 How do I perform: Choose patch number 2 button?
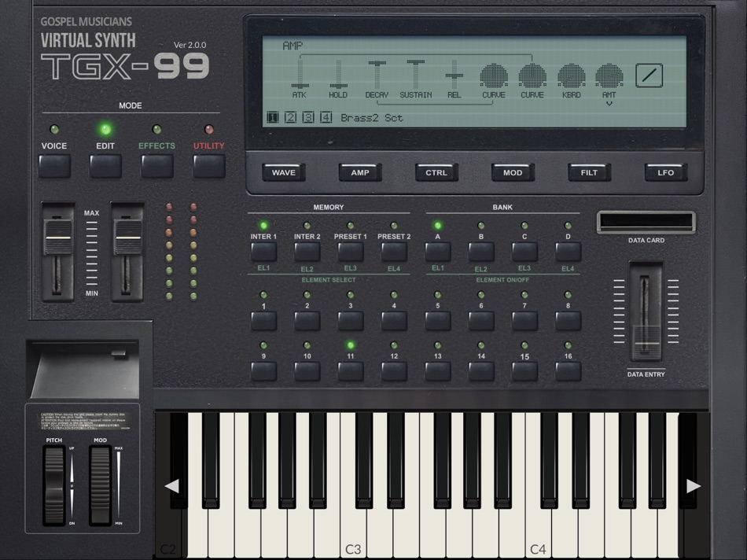click(x=307, y=321)
